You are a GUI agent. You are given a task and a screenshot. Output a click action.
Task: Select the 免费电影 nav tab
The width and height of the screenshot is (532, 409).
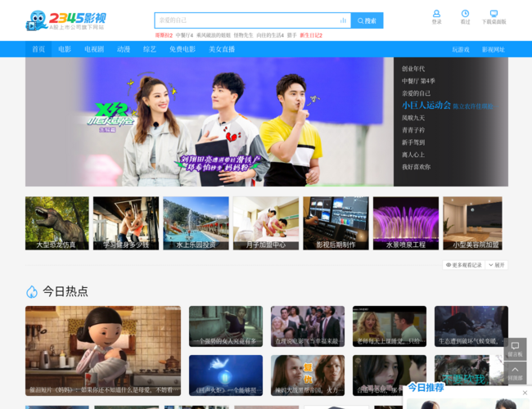[183, 49]
